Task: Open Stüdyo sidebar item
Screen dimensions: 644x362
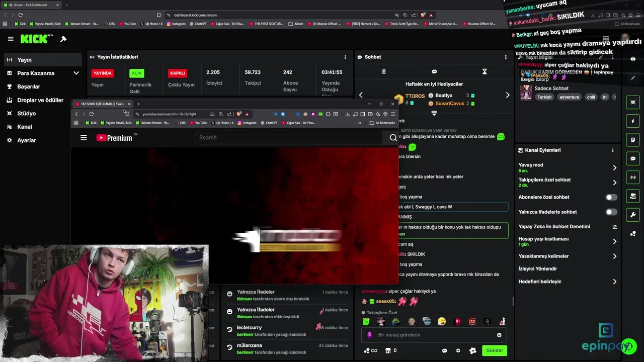Action: (42, 114)
